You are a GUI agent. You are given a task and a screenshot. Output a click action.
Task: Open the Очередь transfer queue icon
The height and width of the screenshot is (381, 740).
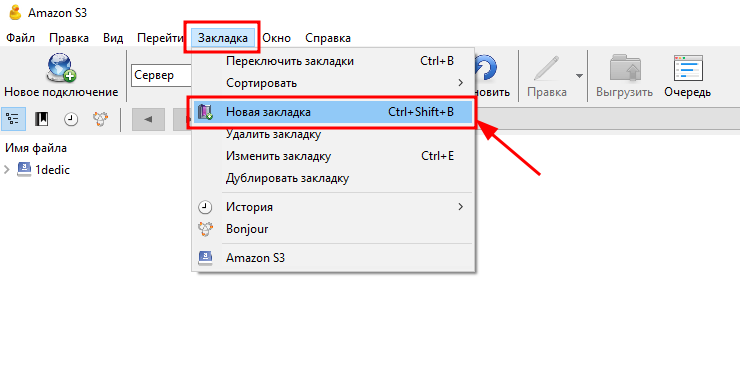point(688,69)
